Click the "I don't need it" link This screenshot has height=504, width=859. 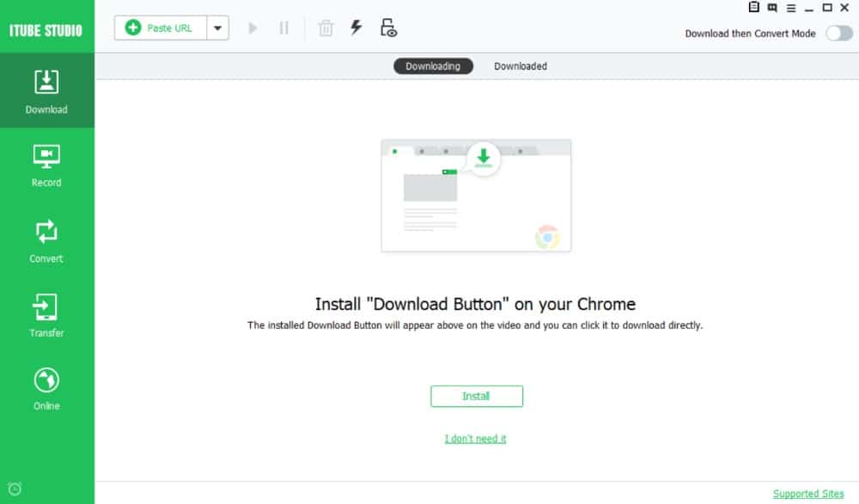tap(475, 439)
